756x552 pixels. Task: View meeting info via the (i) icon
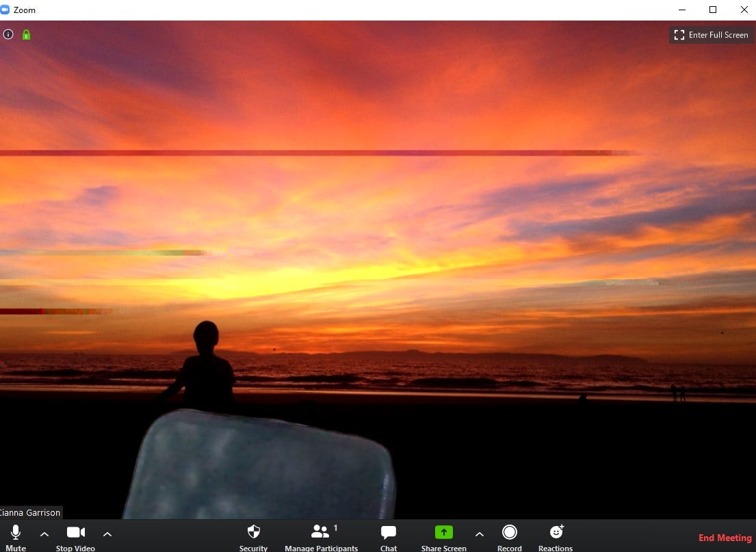pyautogui.click(x=8, y=34)
